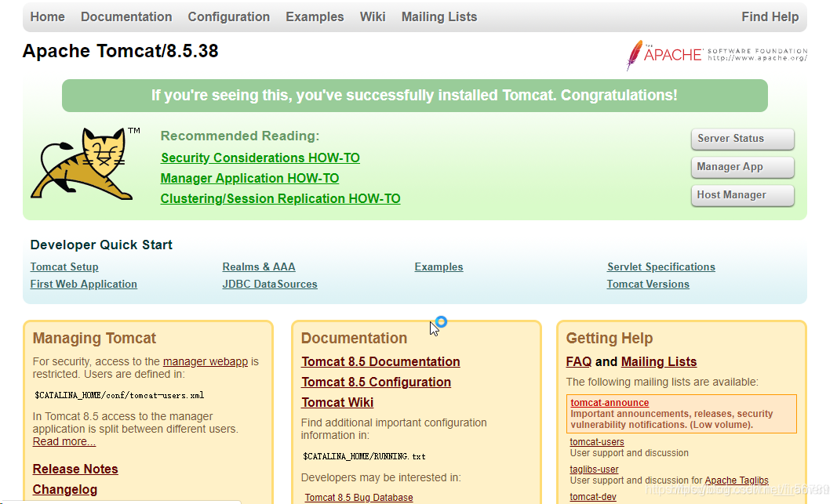Follow the Apache Taglibs link

(737, 480)
